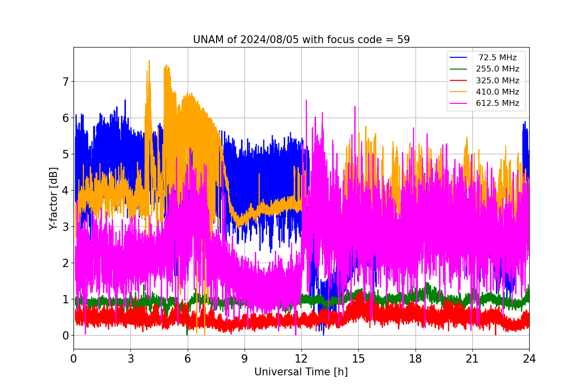Click the Universal Time [h] axis label
Viewport: 588px width, 392px height.
301,372
